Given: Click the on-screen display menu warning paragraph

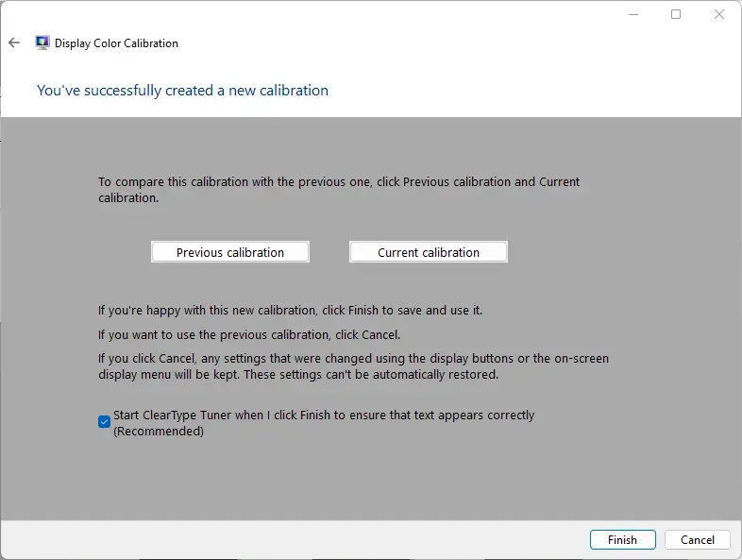Looking at the screenshot, I should (x=353, y=366).
